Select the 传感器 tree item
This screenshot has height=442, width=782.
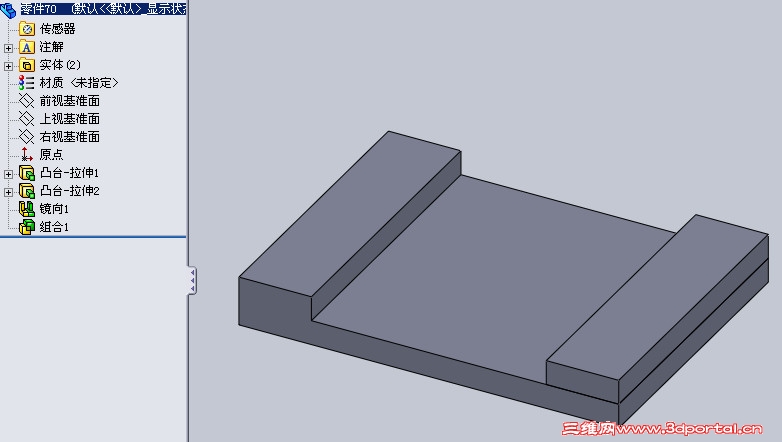pyautogui.click(x=57, y=29)
